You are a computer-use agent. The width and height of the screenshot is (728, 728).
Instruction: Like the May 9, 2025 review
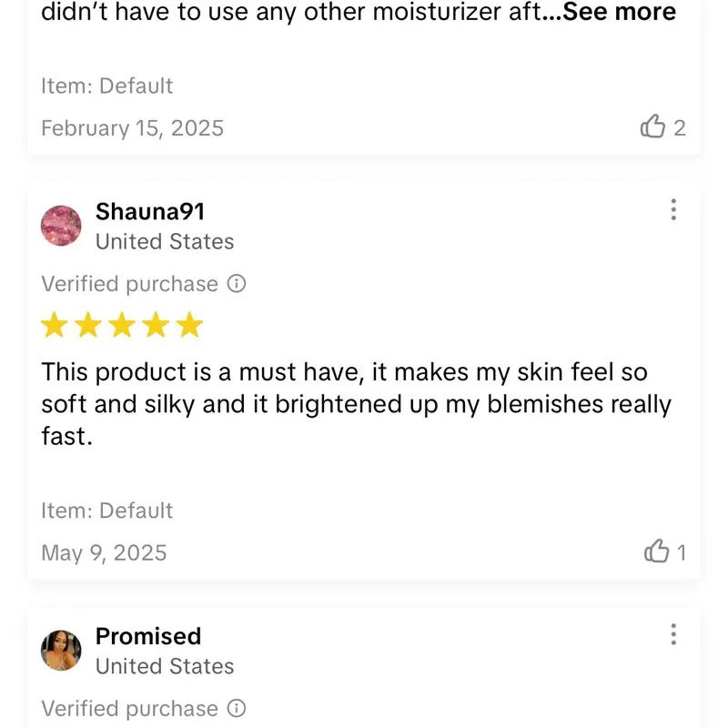coord(656,551)
